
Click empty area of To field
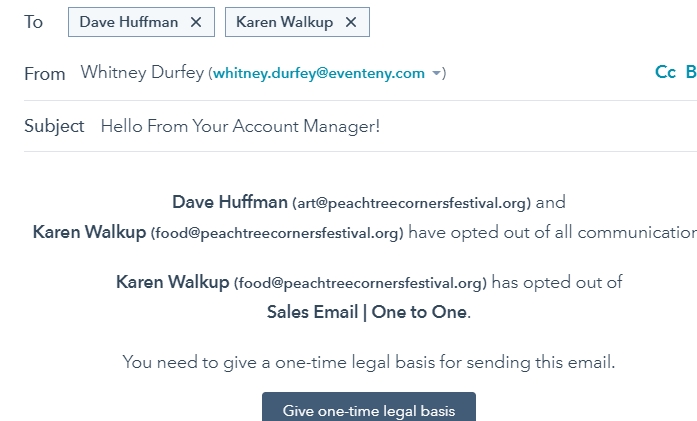(x=520, y=22)
